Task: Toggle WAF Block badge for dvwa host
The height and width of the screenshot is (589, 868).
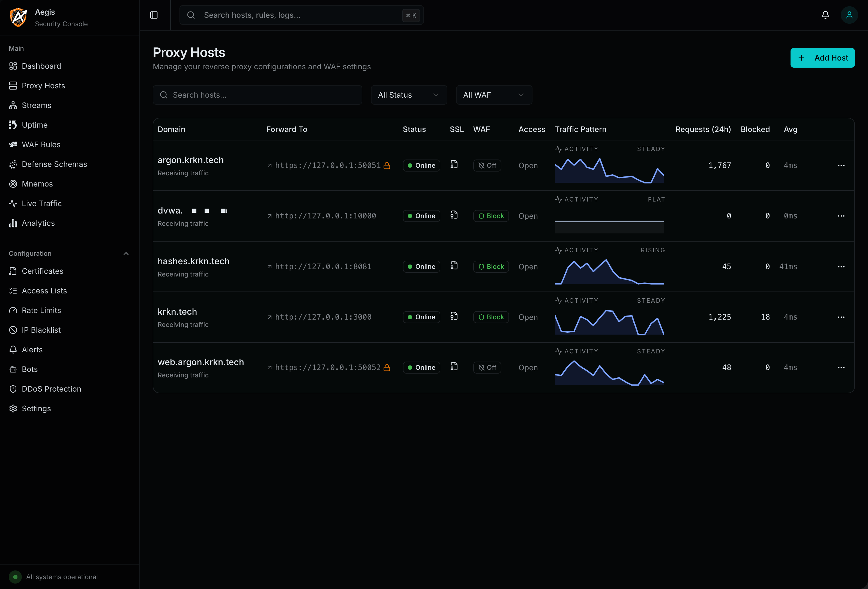Action: click(491, 216)
